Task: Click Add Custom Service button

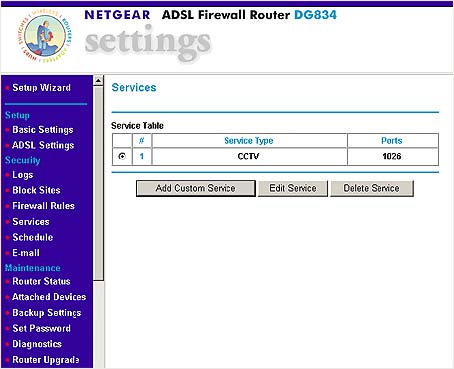Action: click(196, 188)
